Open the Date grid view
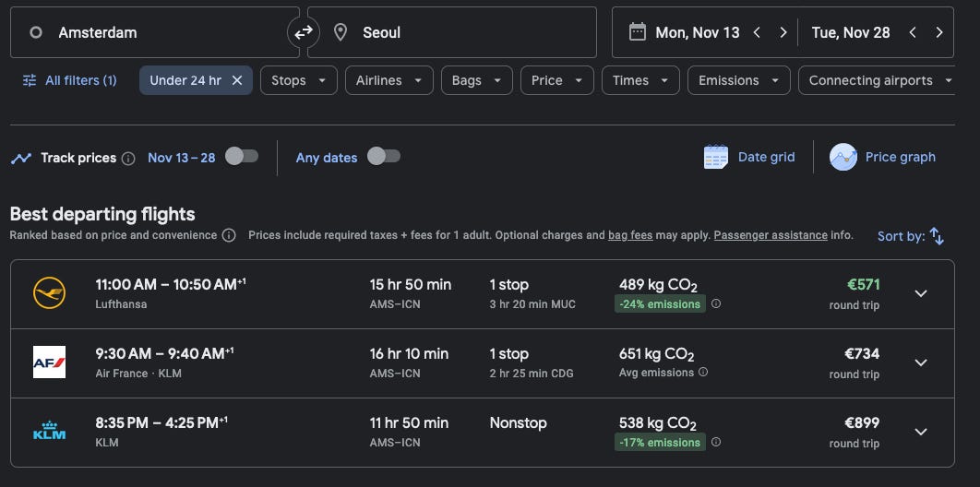980x487 pixels. 748,157
